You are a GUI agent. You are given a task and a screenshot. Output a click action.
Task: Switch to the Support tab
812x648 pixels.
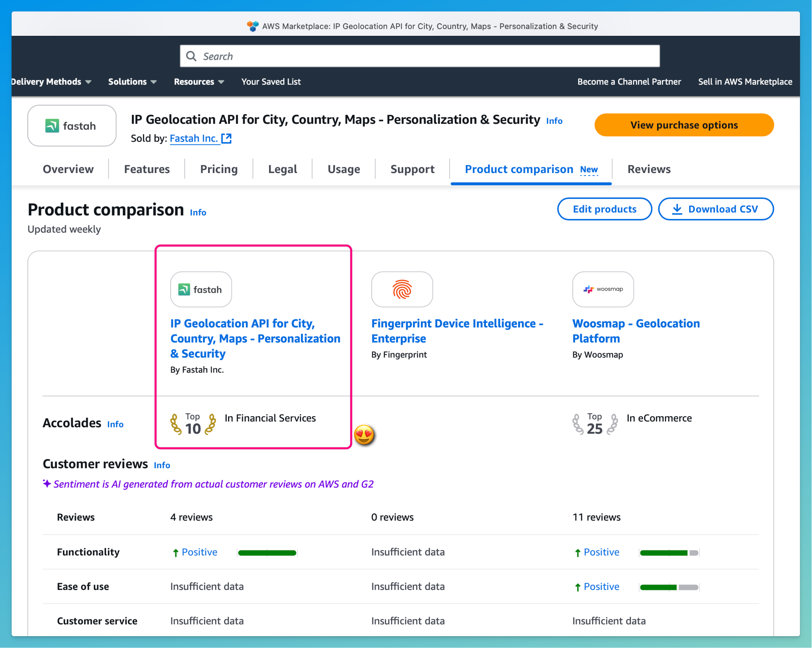[x=412, y=169]
